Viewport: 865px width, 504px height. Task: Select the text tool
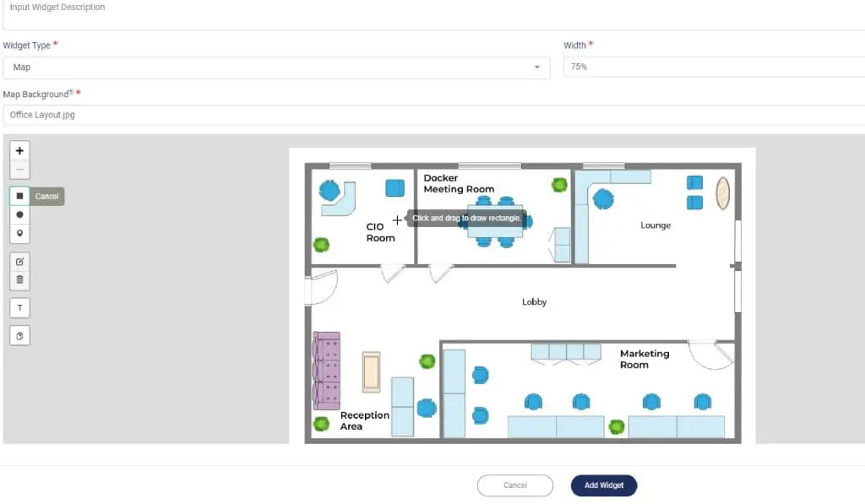tap(19, 307)
